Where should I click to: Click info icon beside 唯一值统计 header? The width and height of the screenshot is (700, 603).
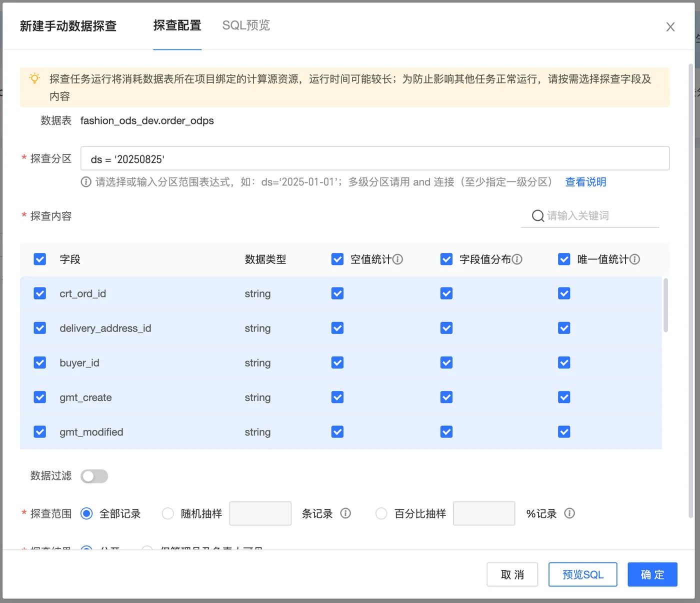pyautogui.click(x=634, y=259)
